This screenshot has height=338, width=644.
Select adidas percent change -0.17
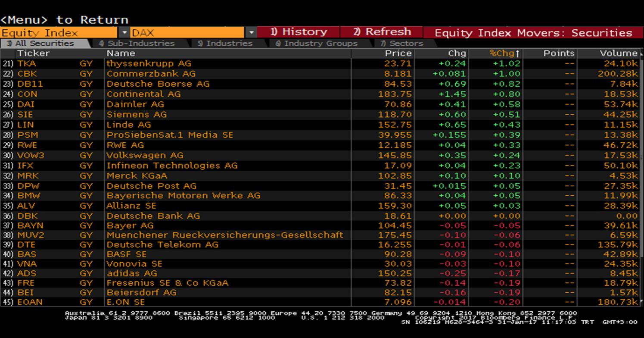pos(507,273)
